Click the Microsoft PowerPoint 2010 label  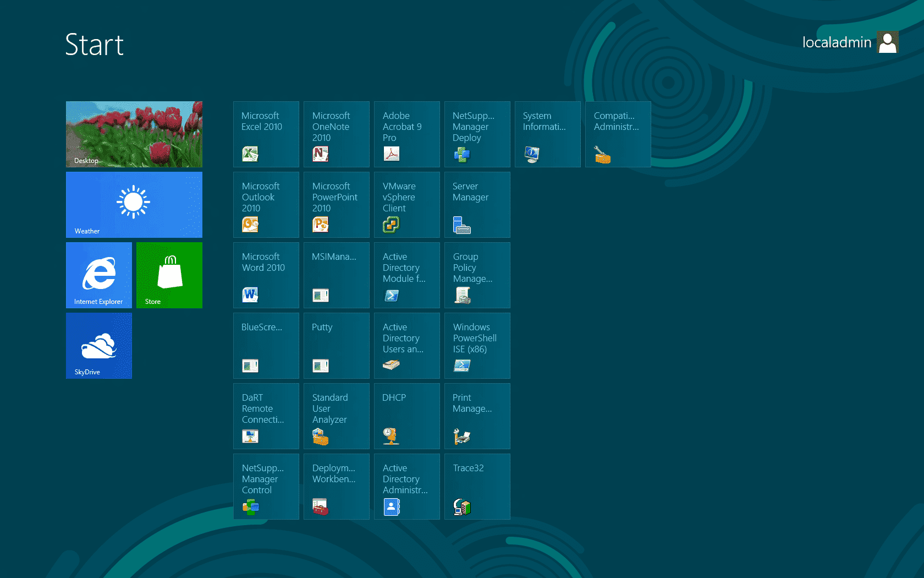335,197
